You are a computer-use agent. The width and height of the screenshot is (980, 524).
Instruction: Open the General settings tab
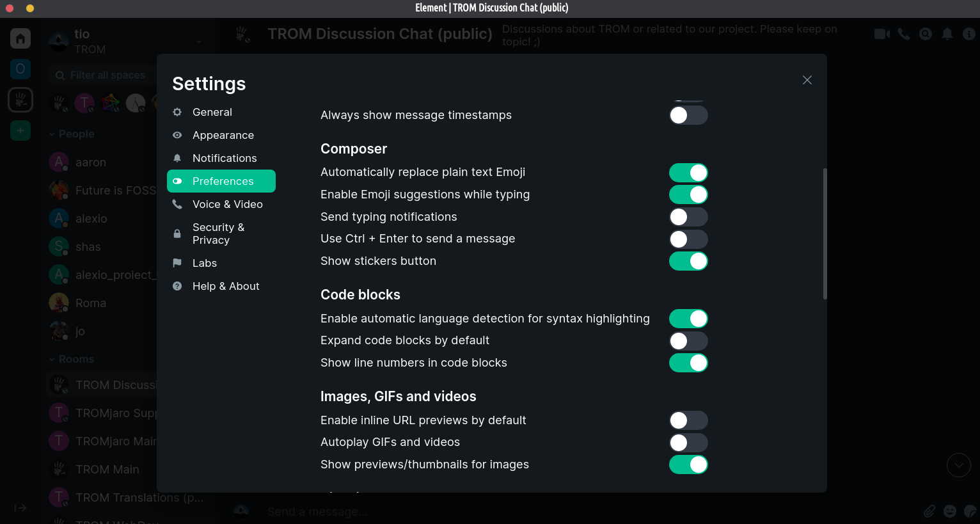coord(221,112)
